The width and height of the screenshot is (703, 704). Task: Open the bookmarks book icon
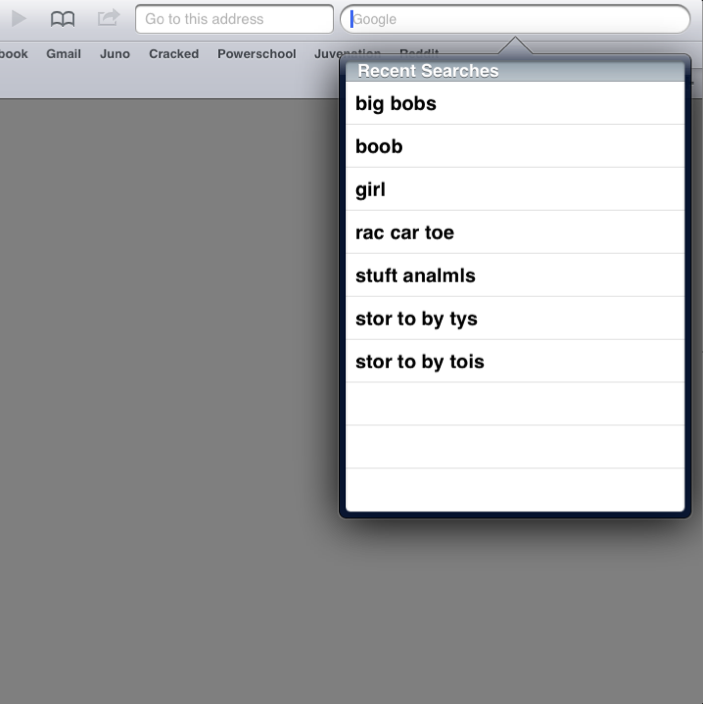[63, 18]
